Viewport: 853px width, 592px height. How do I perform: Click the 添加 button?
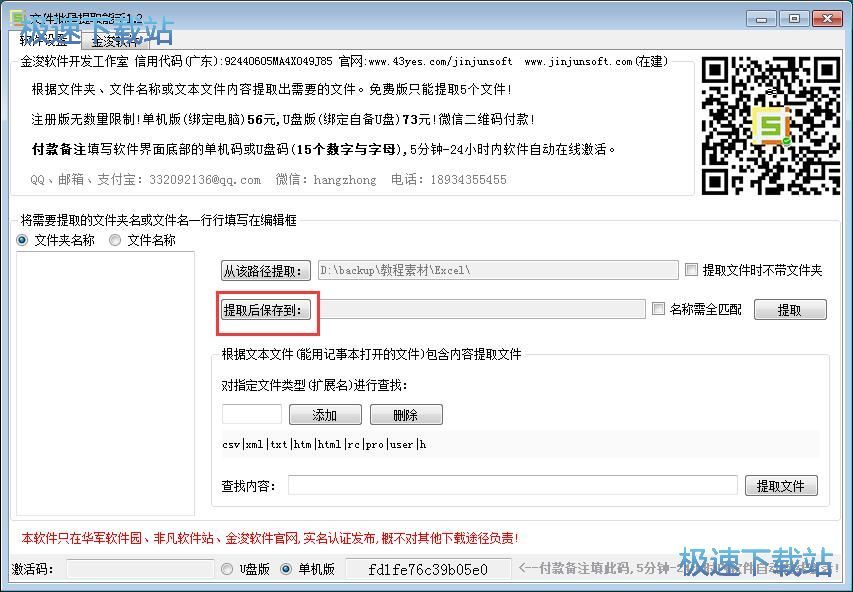tap(325, 415)
